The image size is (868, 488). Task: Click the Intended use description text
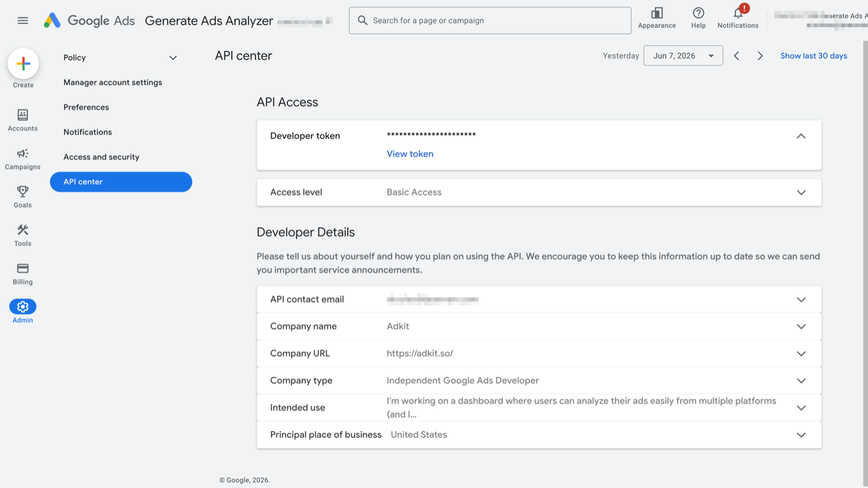pos(582,407)
